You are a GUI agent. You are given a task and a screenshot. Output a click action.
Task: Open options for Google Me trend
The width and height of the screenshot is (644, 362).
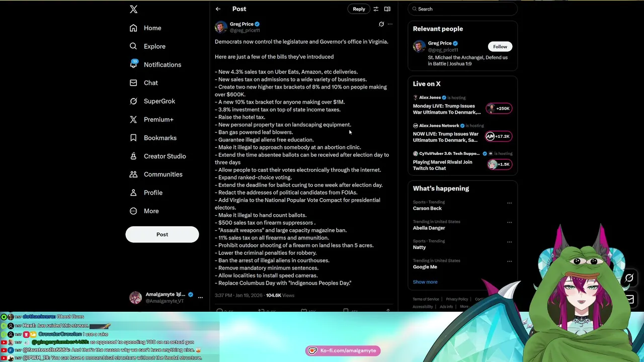tap(510, 261)
